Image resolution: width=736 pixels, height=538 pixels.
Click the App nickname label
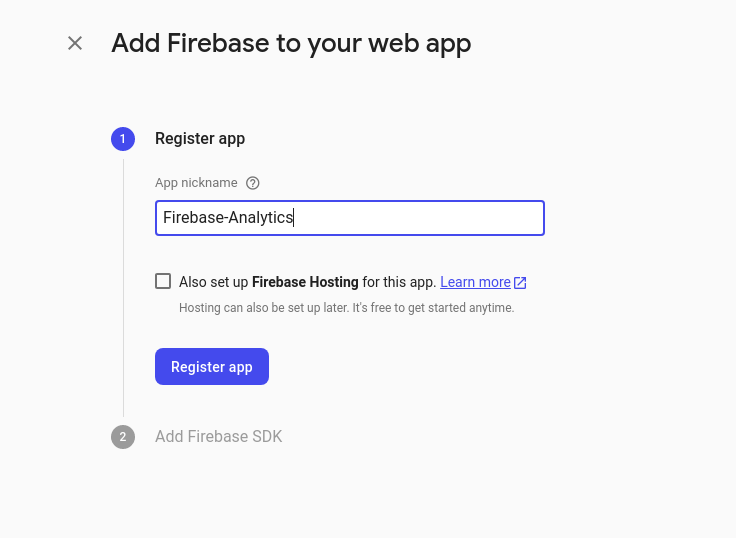196,183
